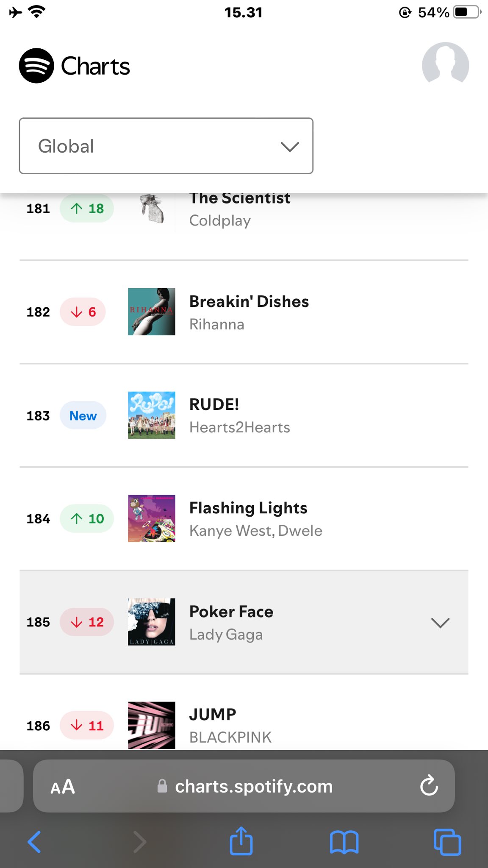The image size is (488, 868).
Task: Select the Hearts2Hearts artist name
Action: 239,427
